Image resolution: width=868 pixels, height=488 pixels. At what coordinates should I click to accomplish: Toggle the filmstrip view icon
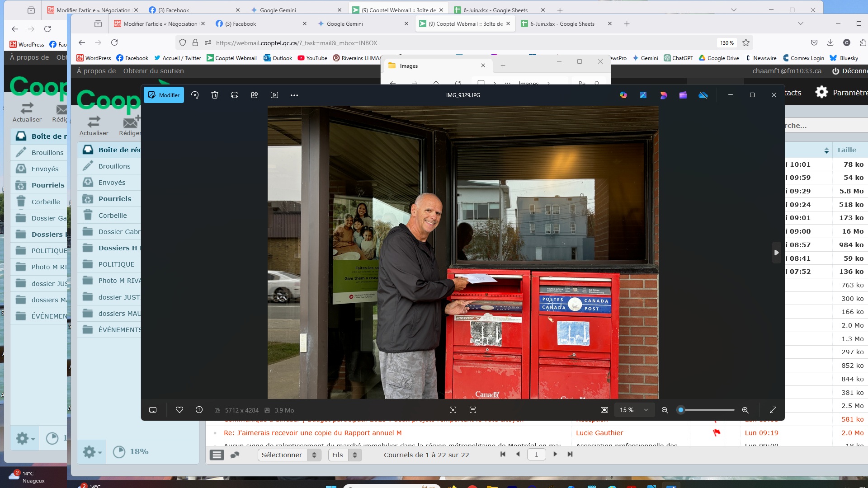(153, 410)
